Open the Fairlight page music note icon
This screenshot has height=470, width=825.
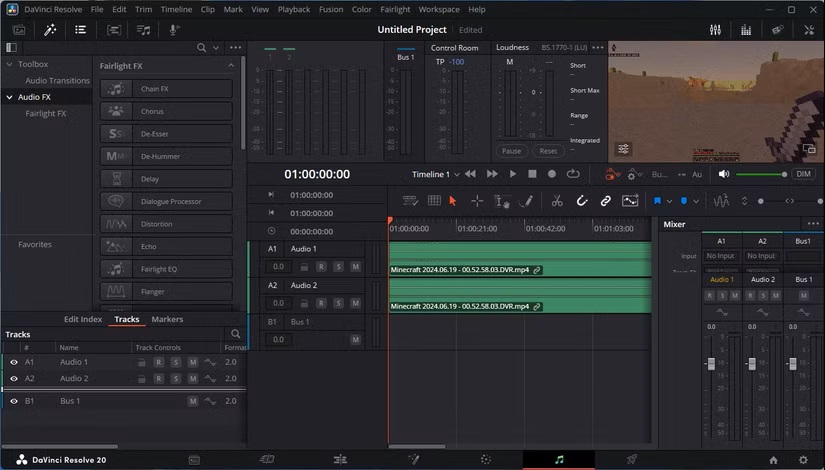pyautogui.click(x=559, y=459)
